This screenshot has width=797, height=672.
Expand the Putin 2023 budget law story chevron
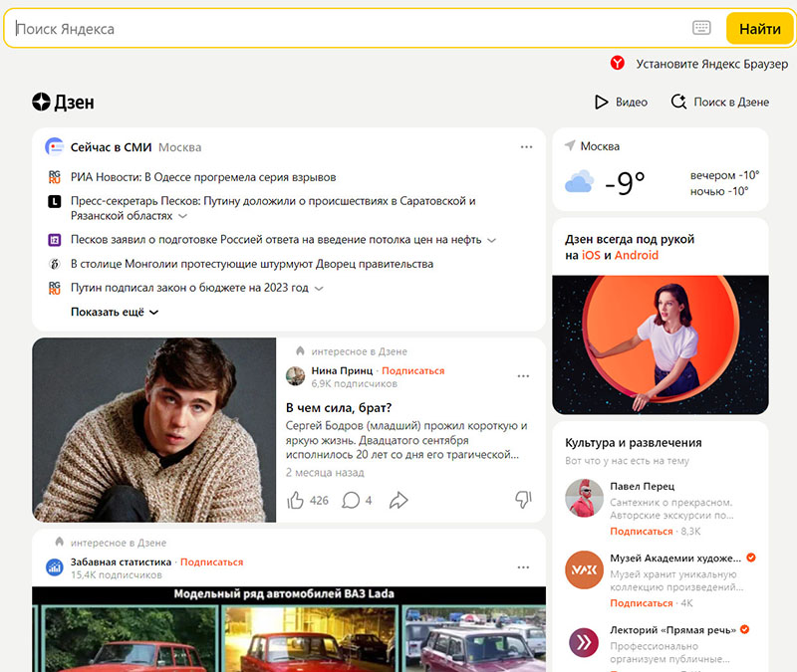tap(319, 289)
